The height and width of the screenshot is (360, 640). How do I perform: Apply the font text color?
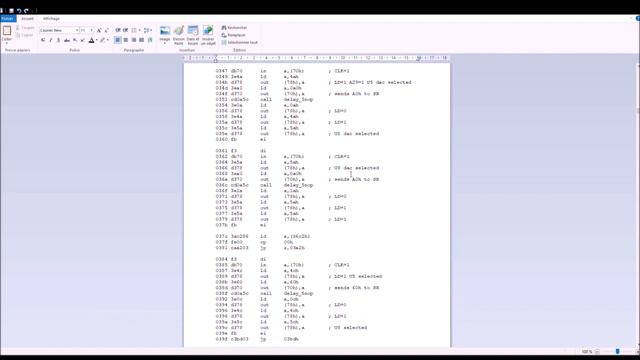[91, 40]
